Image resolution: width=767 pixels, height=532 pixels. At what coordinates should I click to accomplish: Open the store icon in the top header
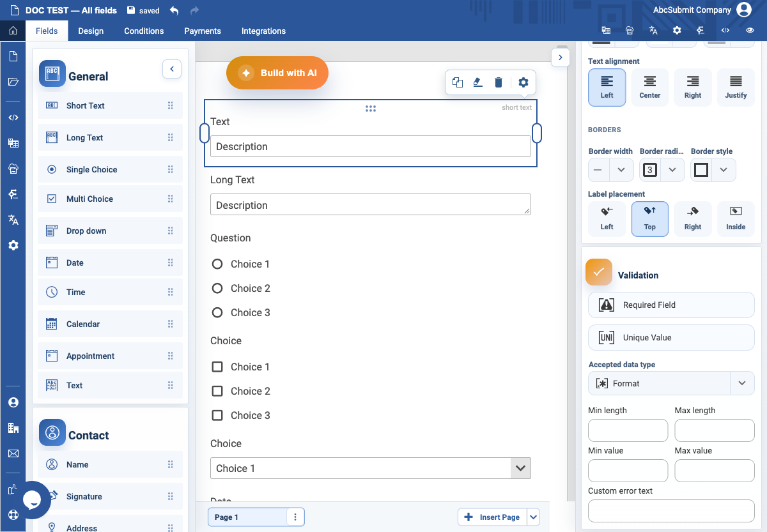[x=630, y=31]
